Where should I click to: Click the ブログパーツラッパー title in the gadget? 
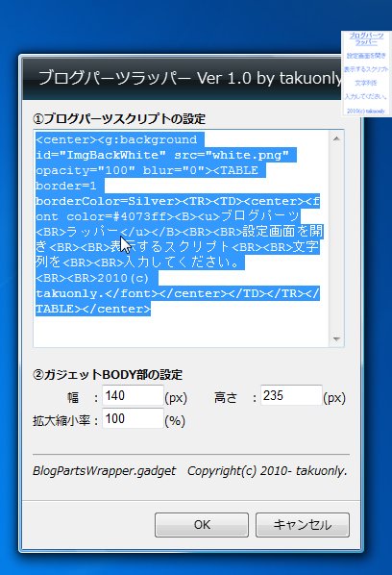click(366, 38)
